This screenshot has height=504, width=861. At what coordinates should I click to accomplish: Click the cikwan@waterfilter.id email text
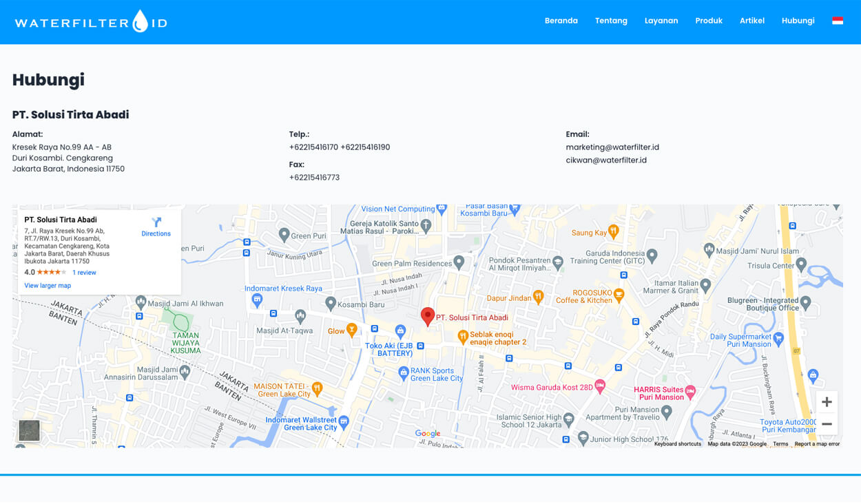click(606, 160)
